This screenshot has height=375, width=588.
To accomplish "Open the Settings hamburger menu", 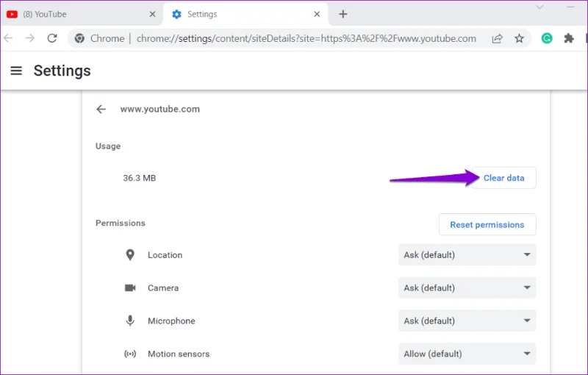I will click(x=16, y=71).
